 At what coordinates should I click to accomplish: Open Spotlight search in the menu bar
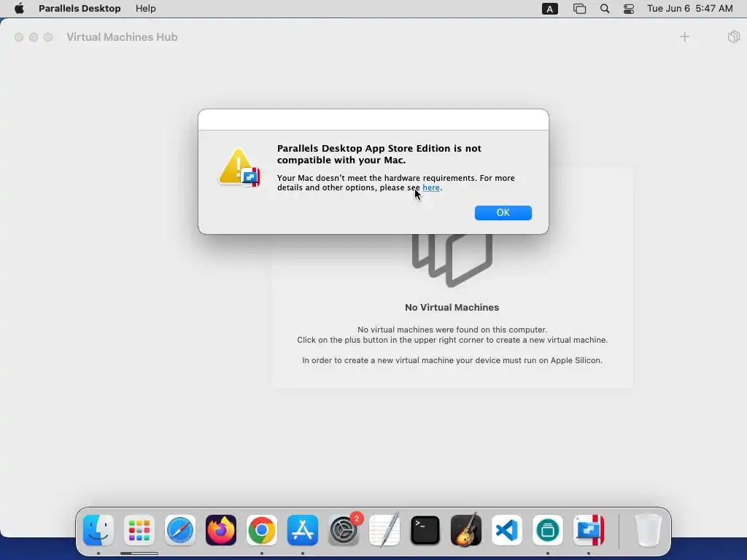tap(605, 9)
